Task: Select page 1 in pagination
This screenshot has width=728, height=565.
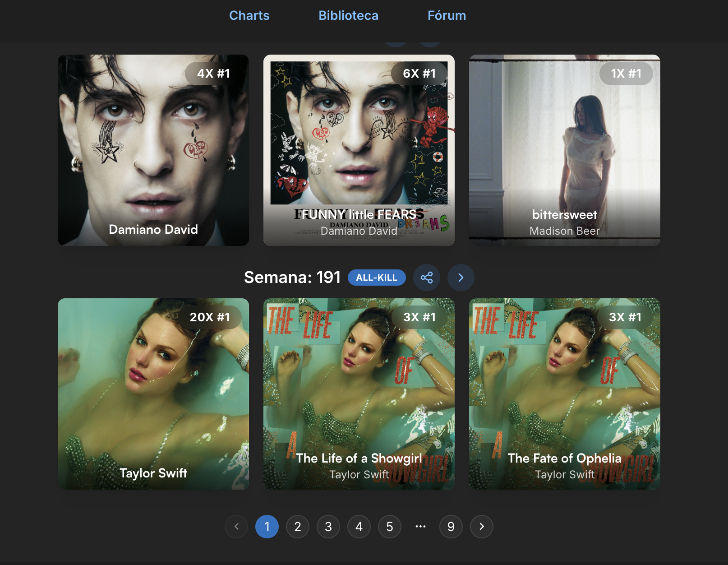Action: point(267,527)
